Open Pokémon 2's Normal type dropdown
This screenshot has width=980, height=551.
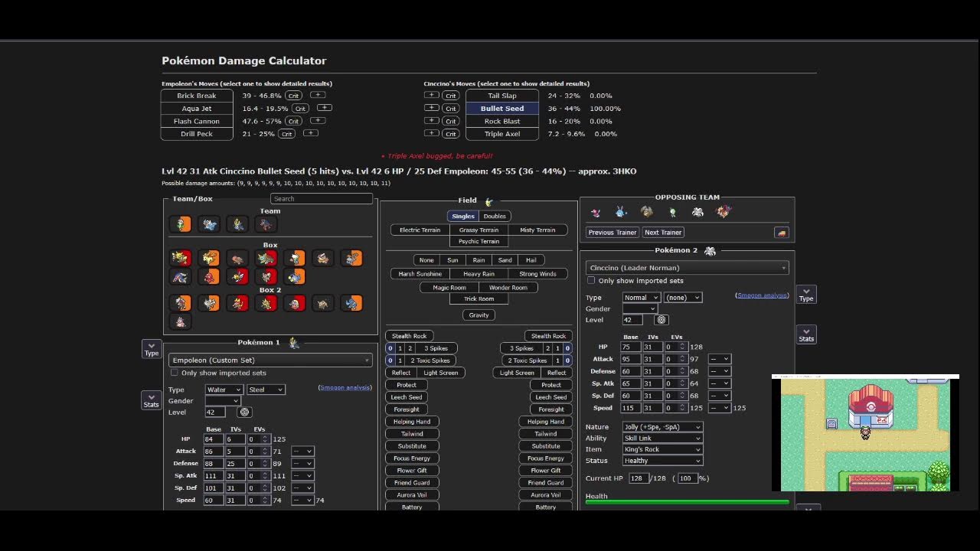tap(641, 298)
